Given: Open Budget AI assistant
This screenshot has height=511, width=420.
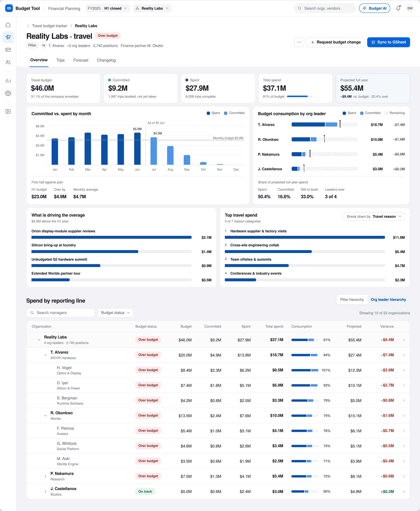Looking at the screenshot, I should (374, 8).
